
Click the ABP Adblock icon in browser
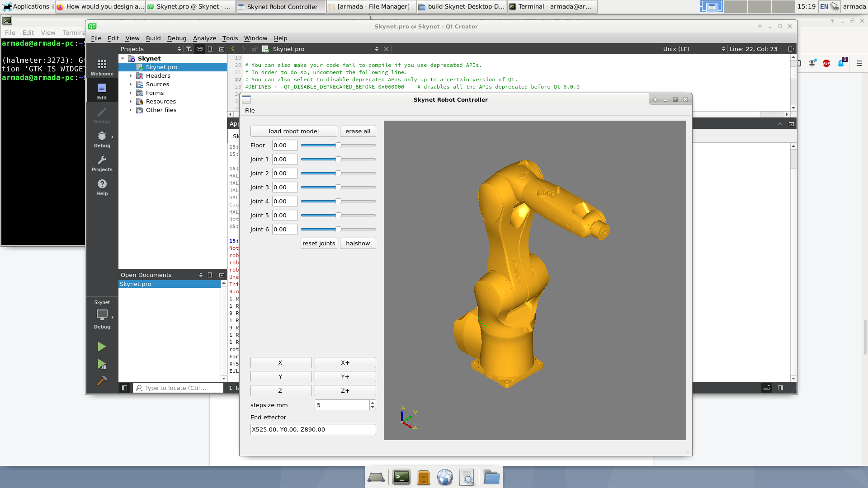826,63
